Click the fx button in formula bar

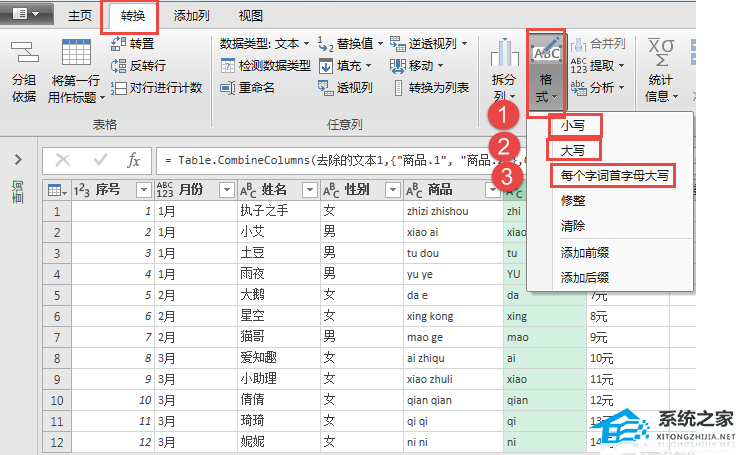pos(133,160)
